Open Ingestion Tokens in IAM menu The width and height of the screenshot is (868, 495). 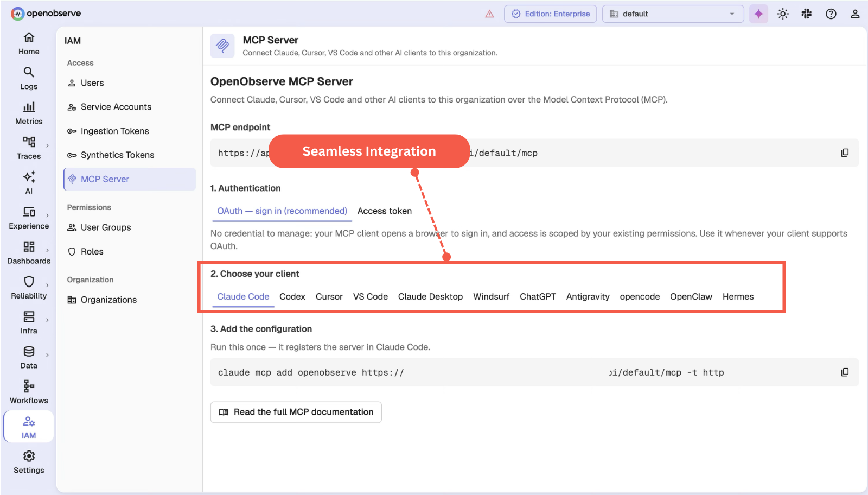[129, 131]
